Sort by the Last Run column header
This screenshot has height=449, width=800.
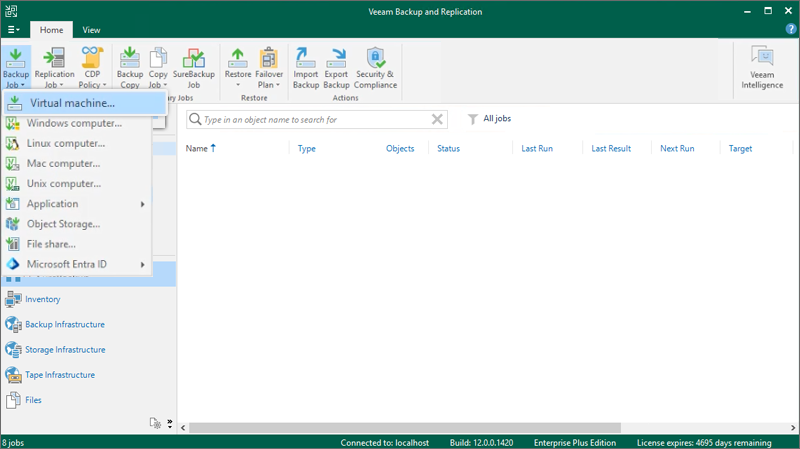click(537, 148)
